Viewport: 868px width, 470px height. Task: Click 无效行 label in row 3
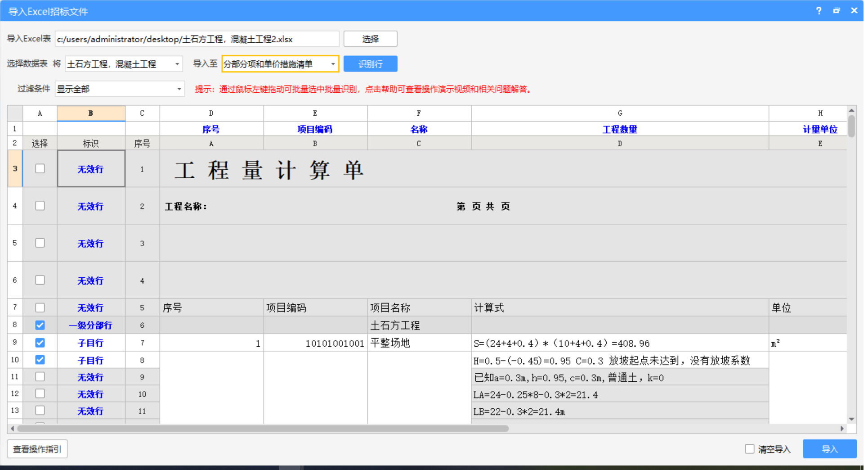coord(91,169)
